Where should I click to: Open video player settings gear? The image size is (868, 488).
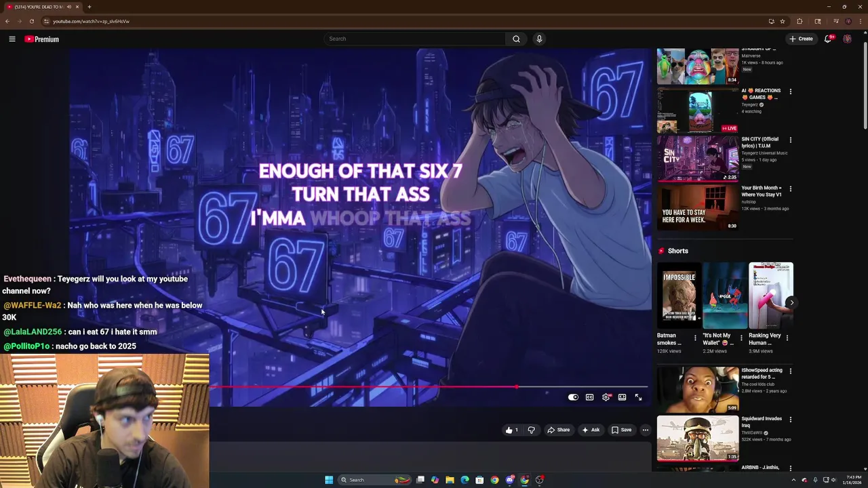pyautogui.click(x=606, y=397)
